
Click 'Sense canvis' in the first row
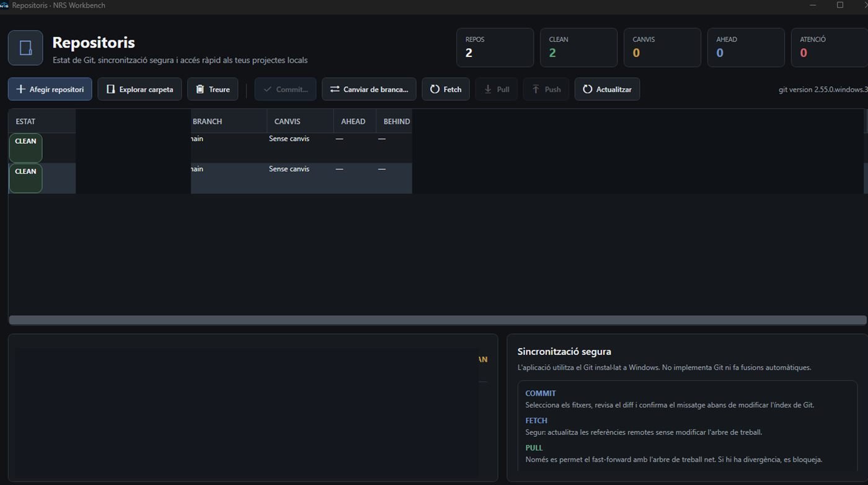(x=289, y=139)
